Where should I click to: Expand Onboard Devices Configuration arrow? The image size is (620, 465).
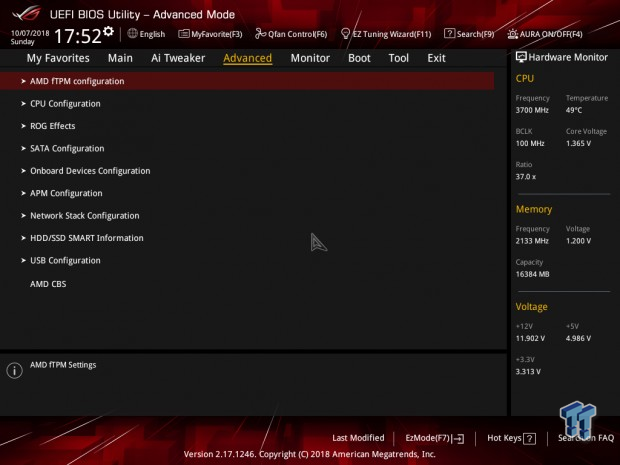click(23, 171)
